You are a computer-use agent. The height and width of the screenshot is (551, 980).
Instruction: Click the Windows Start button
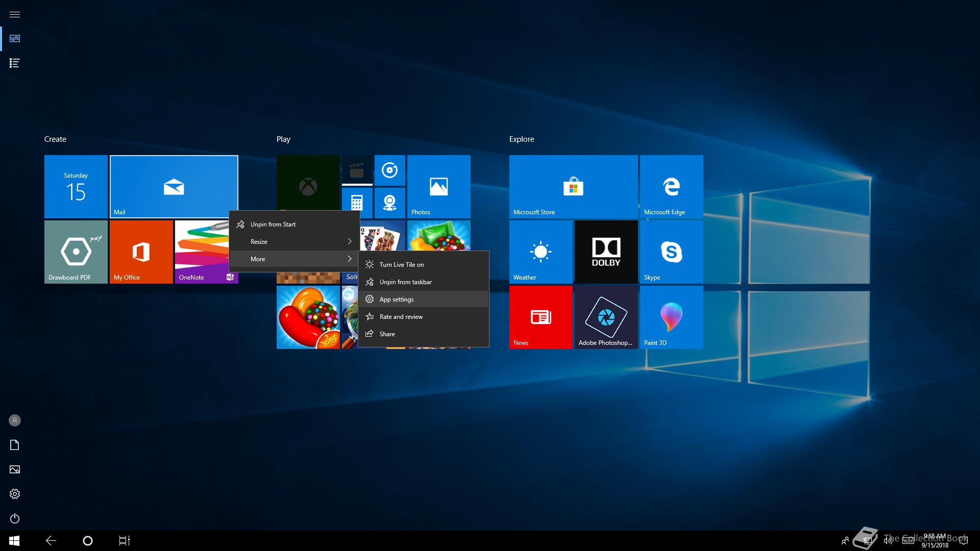point(14,541)
